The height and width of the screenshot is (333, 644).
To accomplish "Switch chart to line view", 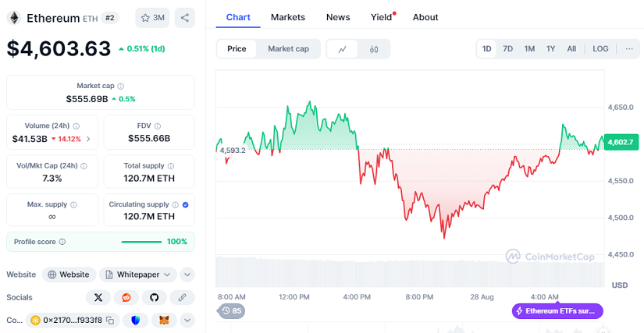I will click(343, 49).
